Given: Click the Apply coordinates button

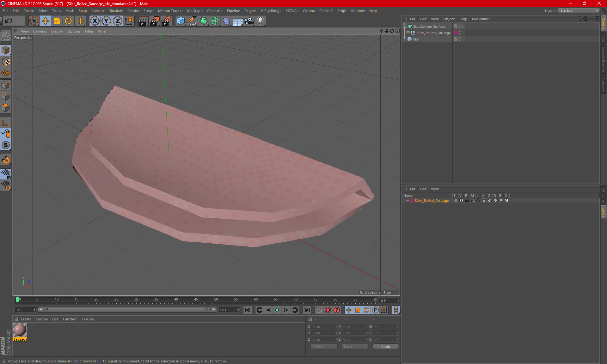Looking at the screenshot, I should point(386,347).
